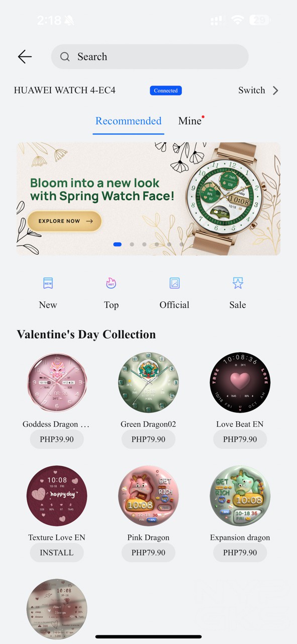
Task: Tap the search magnifier icon
Action: tap(65, 57)
